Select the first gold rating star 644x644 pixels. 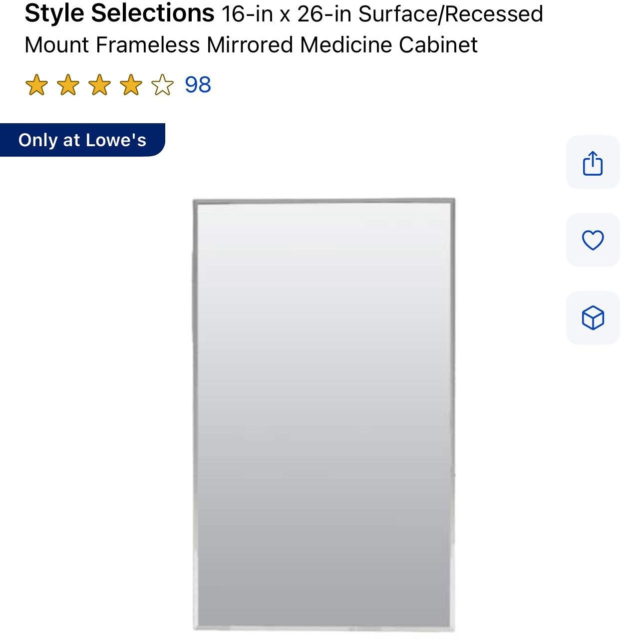[x=36, y=84]
